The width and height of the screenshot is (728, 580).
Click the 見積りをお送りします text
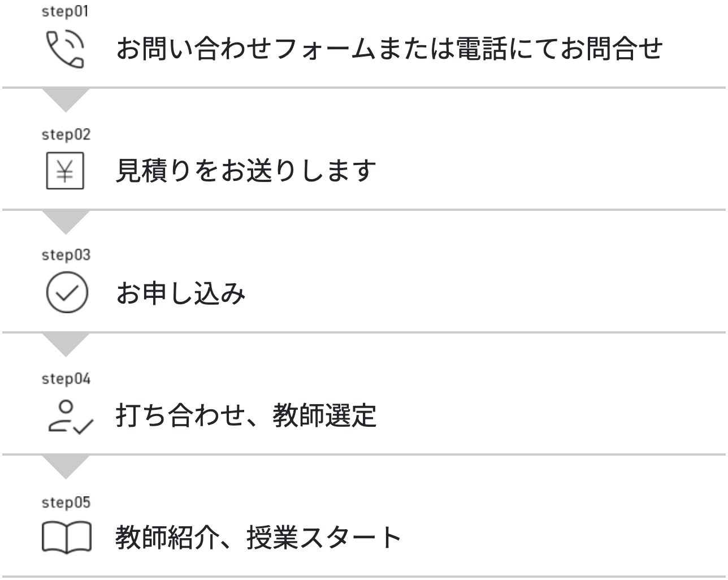pyautogui.click(x=246, y=171)
